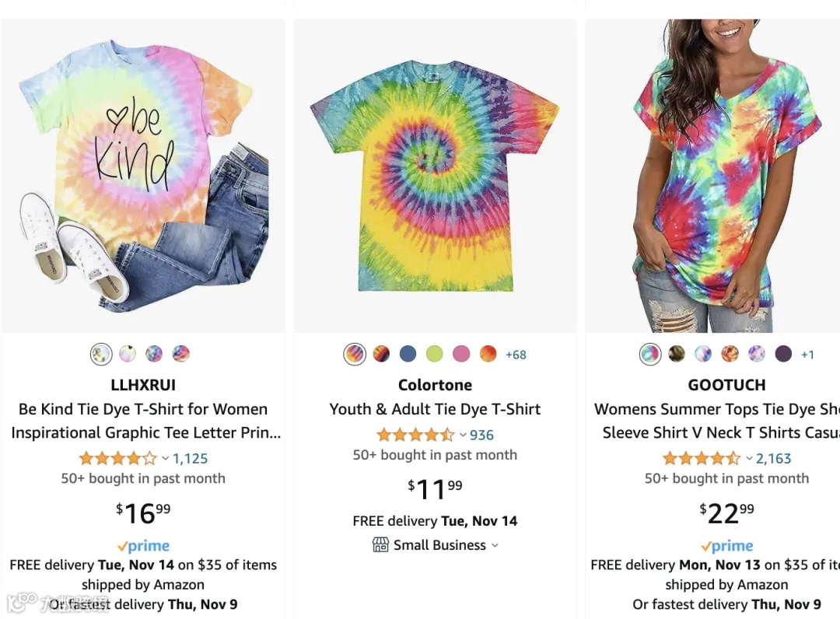Pick the pink Colortone color swatch
Screen dimensions: 840x619
coord(461,355)
